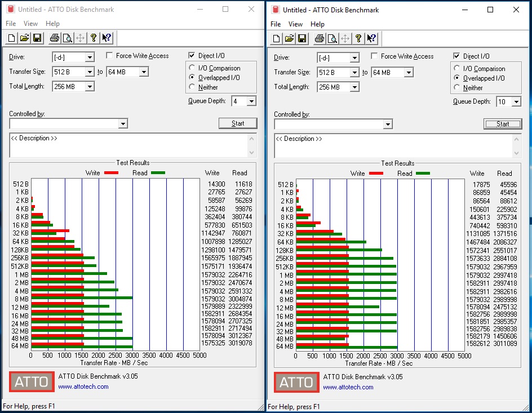
Task: Click 64 MB read value 3019078, left window
Action: point(240,343)
